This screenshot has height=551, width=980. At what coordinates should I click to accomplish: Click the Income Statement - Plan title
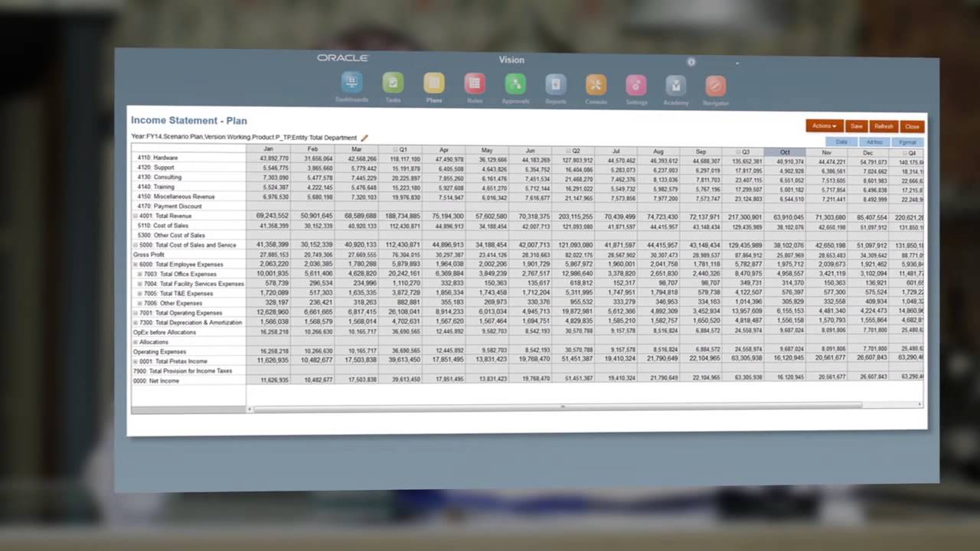(189, 121)
